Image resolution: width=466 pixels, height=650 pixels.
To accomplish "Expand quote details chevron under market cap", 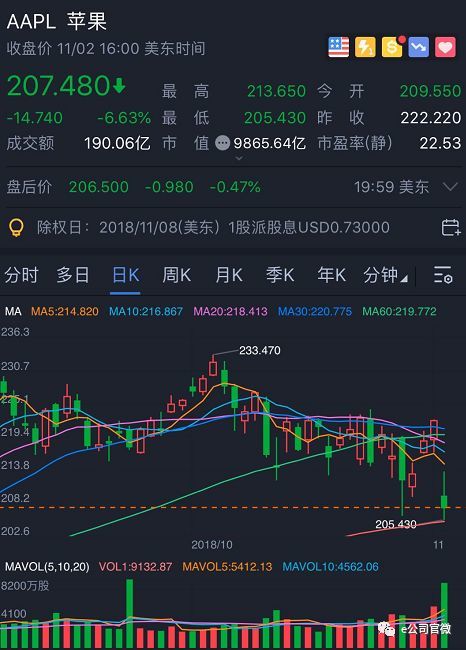I will pos(239,158).
